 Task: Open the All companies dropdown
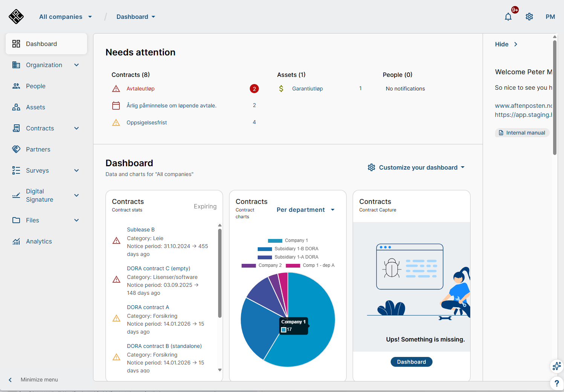[x=66, y=17]
